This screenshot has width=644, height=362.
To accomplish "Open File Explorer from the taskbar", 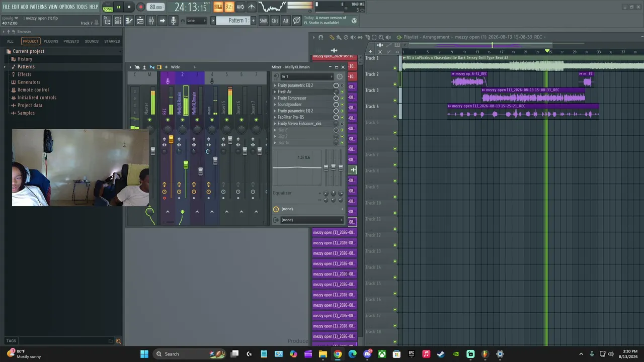I will 323,354.
